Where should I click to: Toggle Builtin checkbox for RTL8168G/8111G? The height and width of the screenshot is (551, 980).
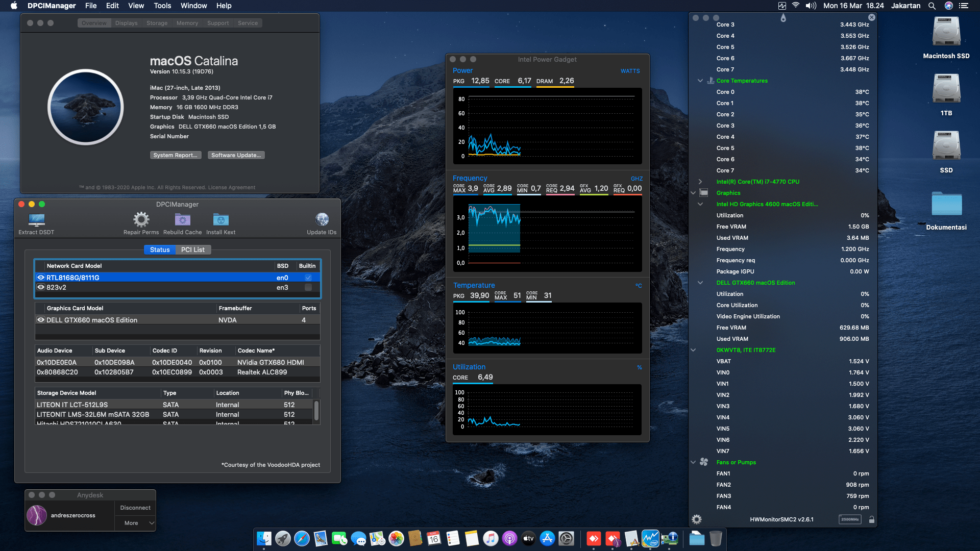308,278
